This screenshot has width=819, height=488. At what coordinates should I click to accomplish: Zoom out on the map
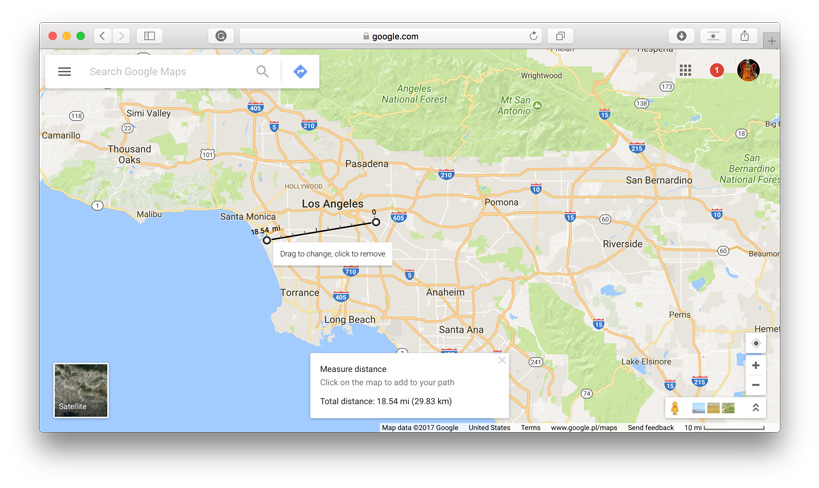click(x=755, y=385)
